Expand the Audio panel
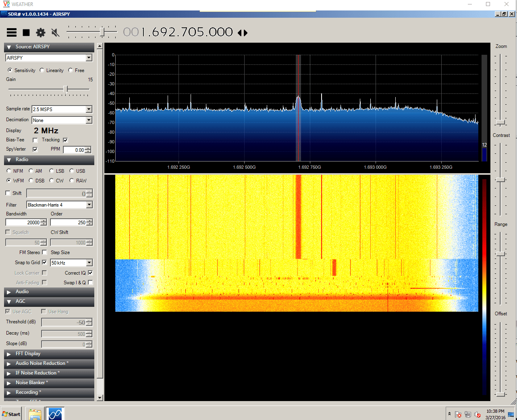Screen dimensions: 517x420 (x=49, y=292)
